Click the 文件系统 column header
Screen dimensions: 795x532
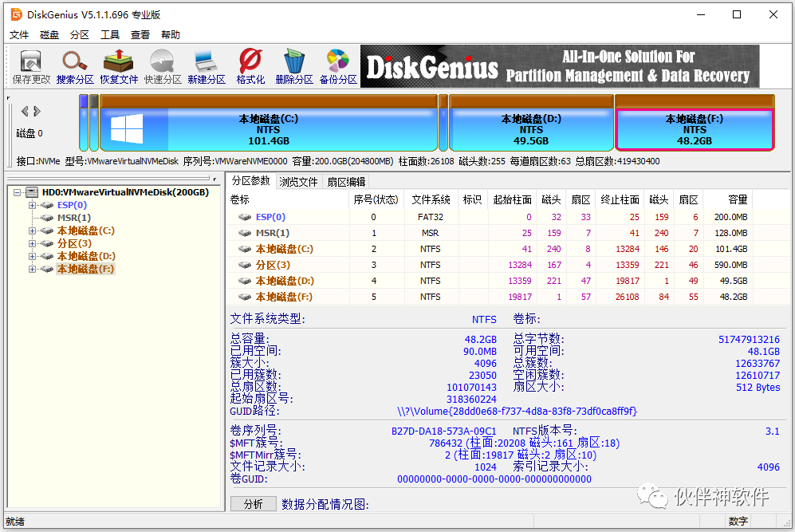click(431, 200)
